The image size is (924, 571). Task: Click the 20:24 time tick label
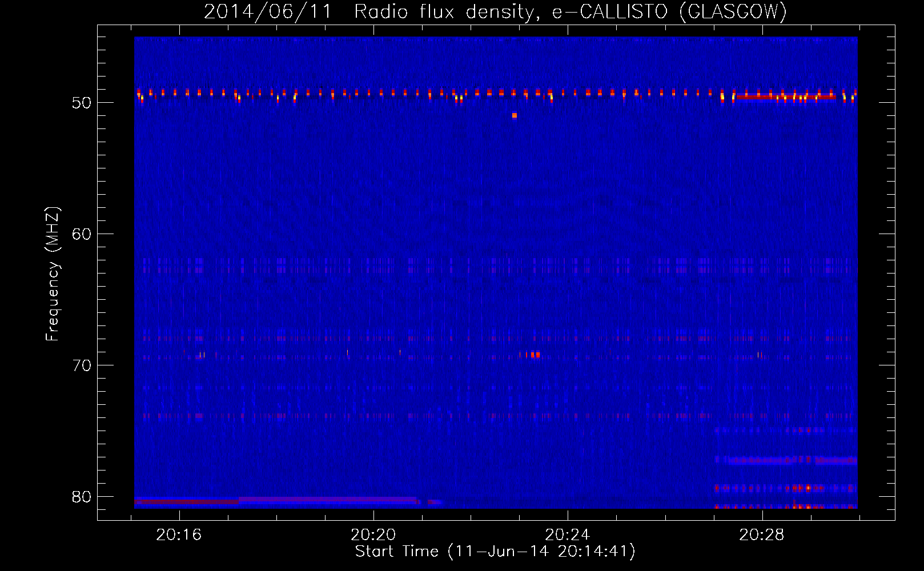[568, 535]
